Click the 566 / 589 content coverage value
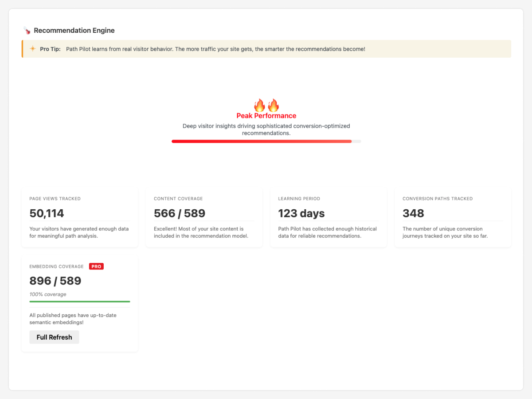The width and height of the screenshot is (532, 399). tap(180, 213)
